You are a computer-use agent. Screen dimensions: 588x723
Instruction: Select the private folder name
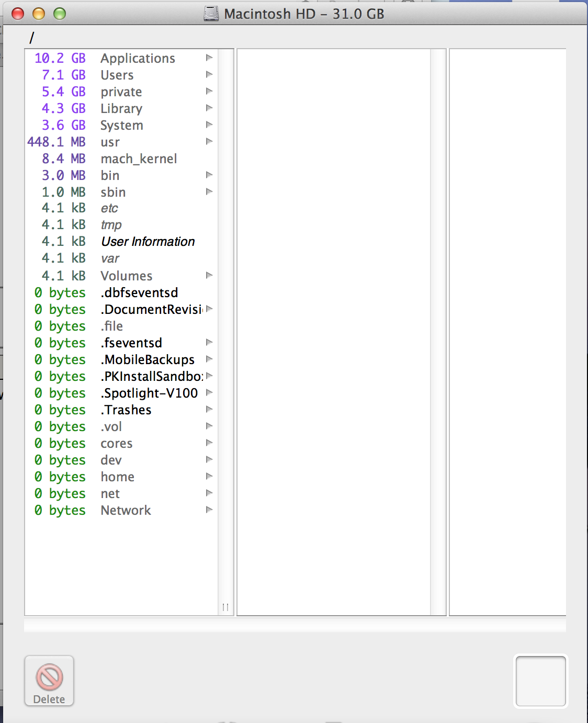pyautogui.click(x=121, y=92)
